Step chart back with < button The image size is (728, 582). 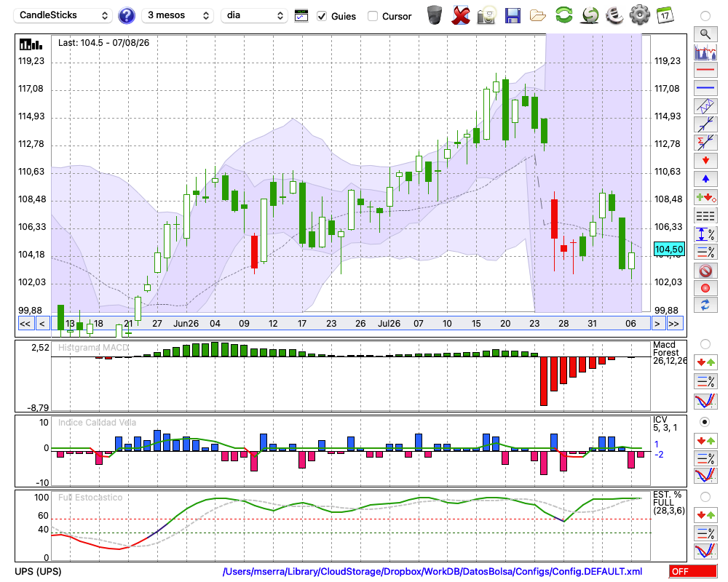point(42,324)
